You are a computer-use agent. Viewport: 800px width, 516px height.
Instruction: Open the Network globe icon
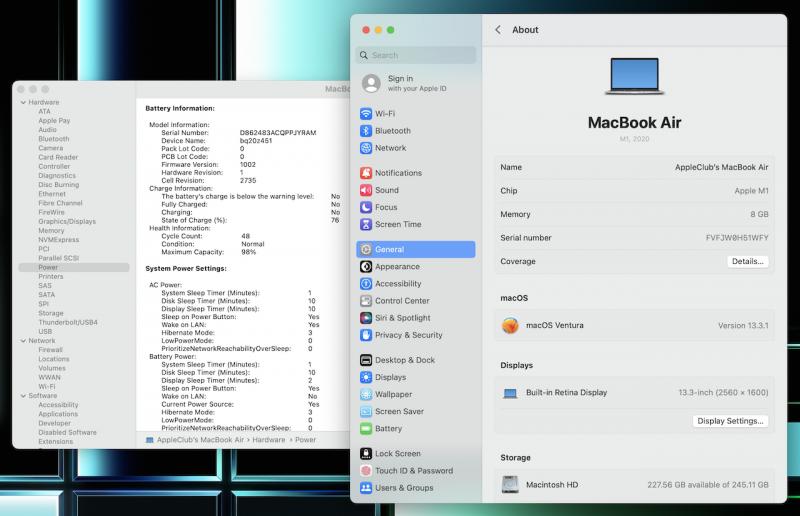[x=366, y=148]
